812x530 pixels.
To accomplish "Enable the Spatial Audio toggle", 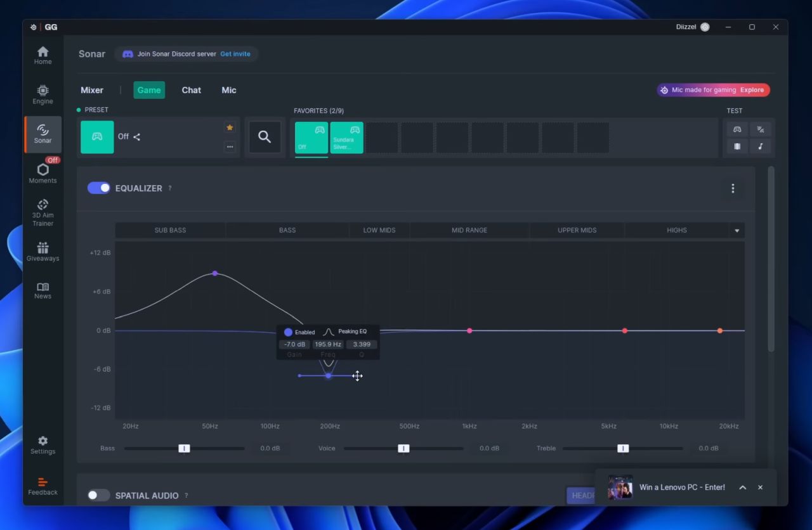I will tap(99, 495).
